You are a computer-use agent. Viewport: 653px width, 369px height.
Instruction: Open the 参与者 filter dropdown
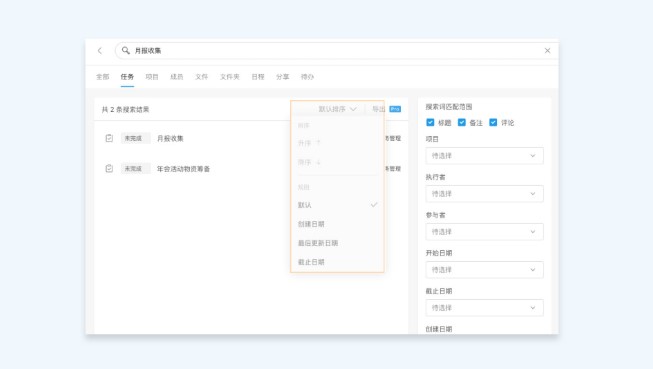(484, 232)
